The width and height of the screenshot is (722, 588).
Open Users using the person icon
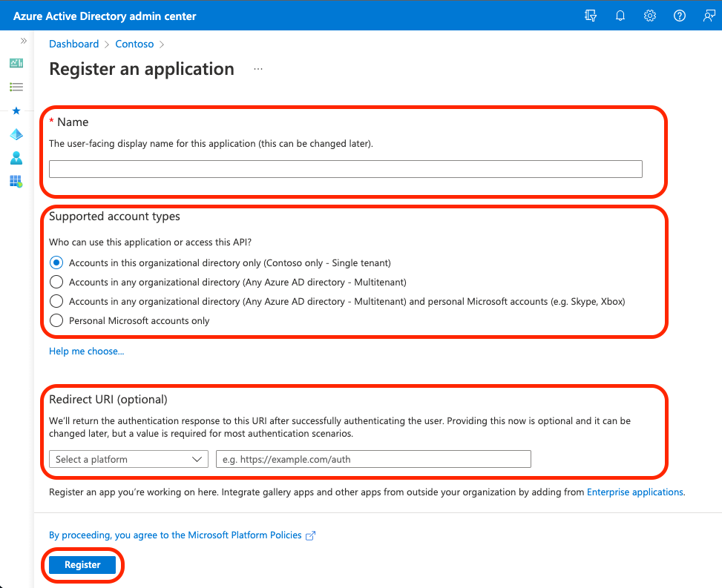click(x=16, y=158)
